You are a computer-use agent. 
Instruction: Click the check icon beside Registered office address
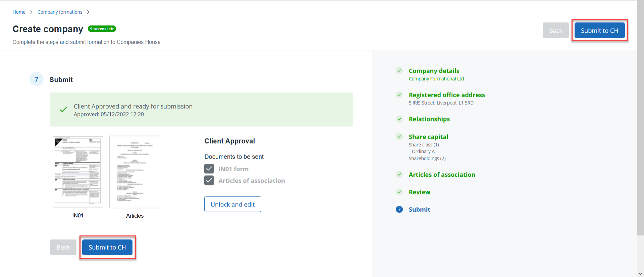pyautogui.click(x=399, y=95)
